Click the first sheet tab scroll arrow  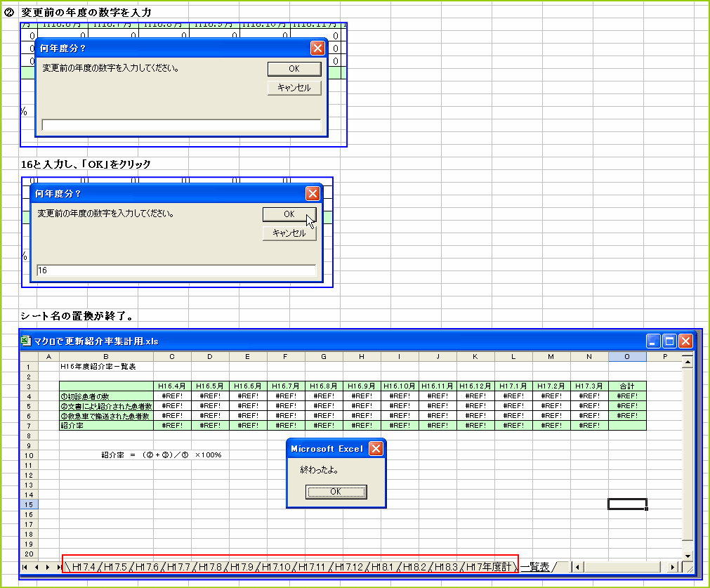coord(26,567)
